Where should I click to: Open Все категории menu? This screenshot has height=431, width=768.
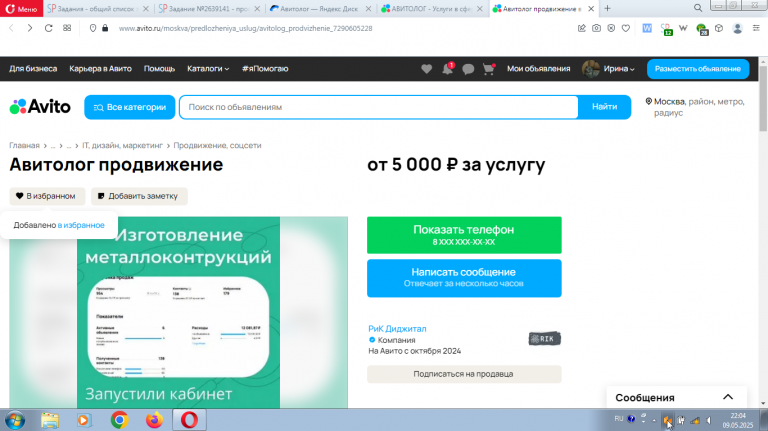pos(130,107)
